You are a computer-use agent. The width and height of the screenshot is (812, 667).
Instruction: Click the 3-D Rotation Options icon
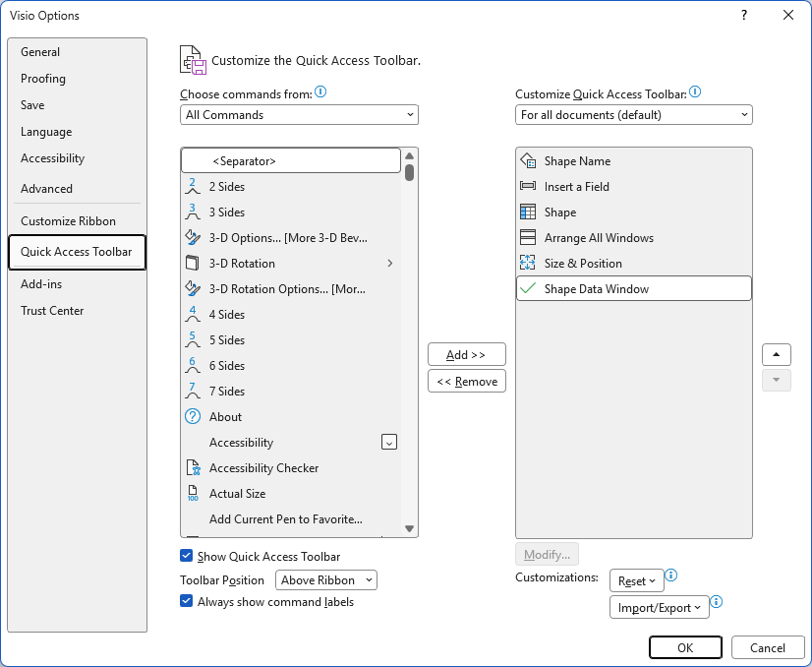[x=193, y=288]
